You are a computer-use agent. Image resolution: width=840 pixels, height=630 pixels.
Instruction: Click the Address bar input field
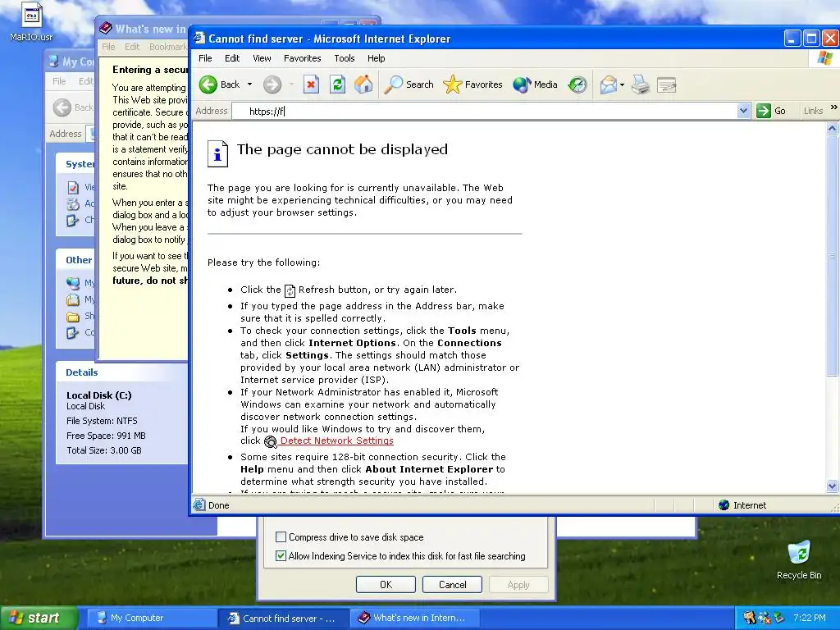coord(485,111)
